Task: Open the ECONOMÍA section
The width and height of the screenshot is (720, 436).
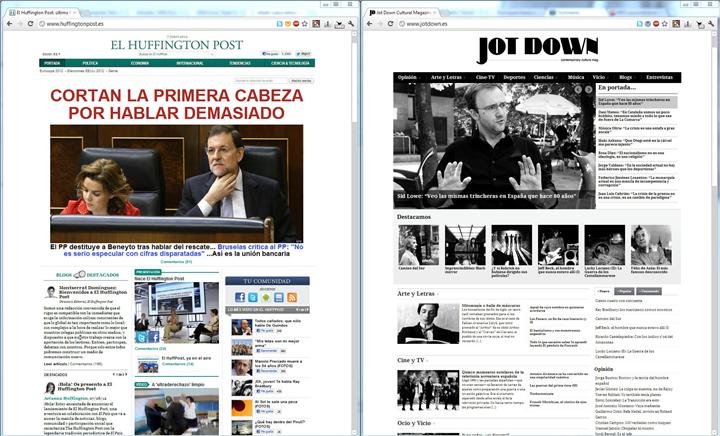Action: click(140, 63)
